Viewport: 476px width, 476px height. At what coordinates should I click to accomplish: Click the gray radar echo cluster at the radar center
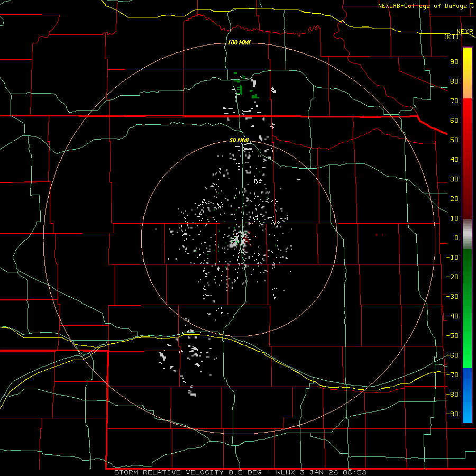point(235,242)
